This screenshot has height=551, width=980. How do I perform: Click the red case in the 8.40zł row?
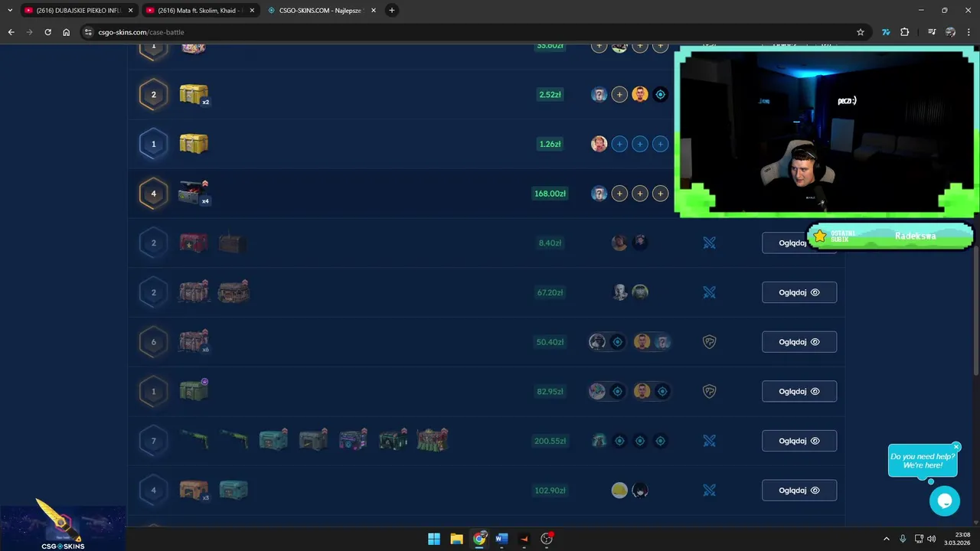click(194, 243)
